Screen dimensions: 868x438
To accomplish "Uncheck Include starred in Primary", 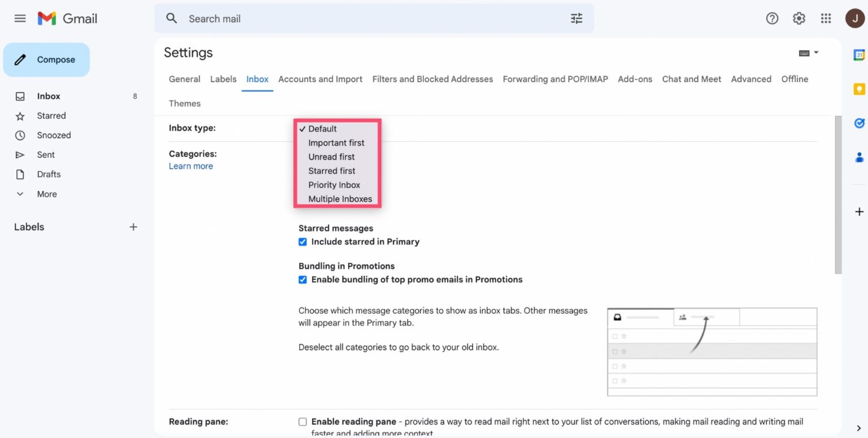I will (x=302, y=241).
